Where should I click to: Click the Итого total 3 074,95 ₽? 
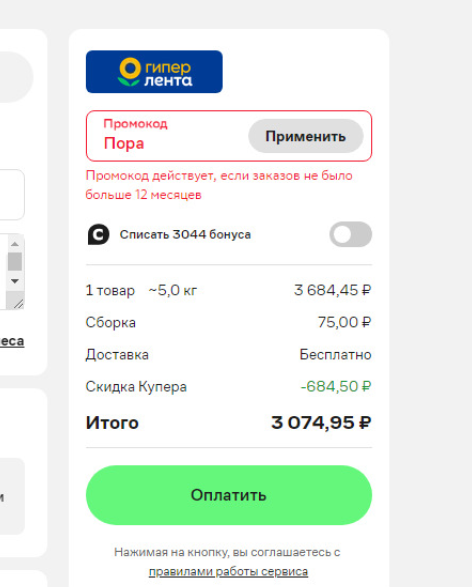tap(321, 422)
